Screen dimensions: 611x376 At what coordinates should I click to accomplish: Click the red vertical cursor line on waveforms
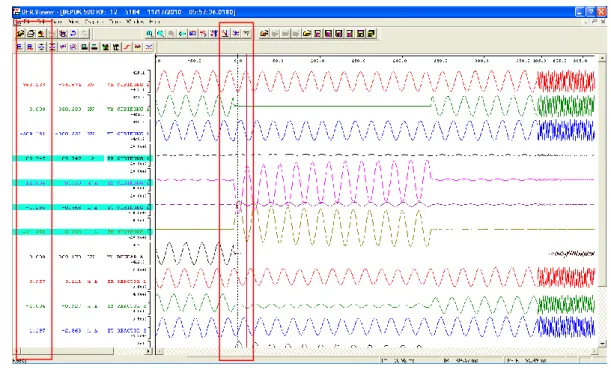(246, 195)
